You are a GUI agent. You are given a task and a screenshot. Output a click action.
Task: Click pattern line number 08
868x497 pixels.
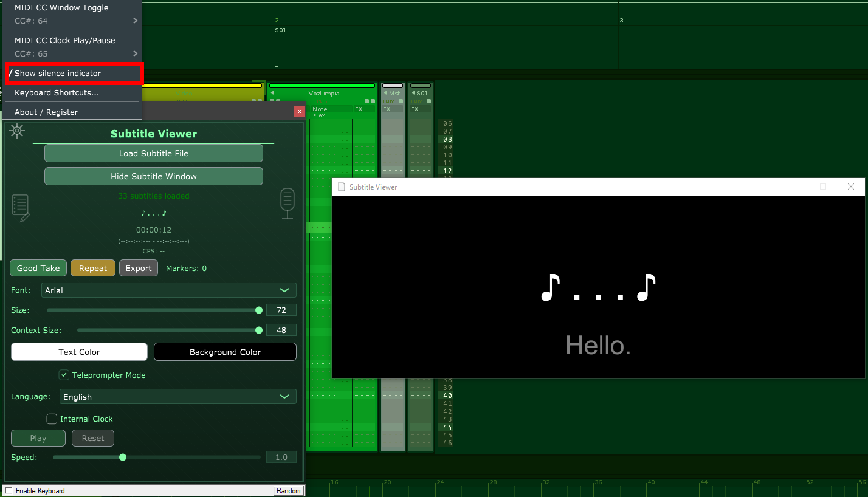pos(448,139)
